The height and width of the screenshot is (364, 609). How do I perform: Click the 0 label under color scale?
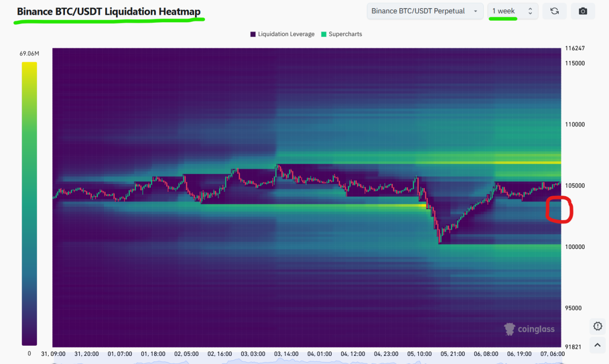(29, 353)
